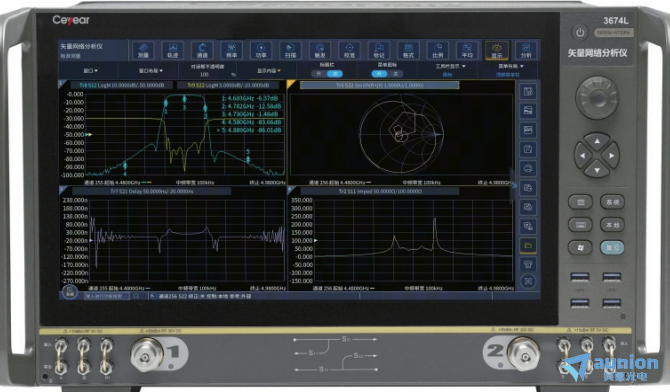This screenshot has width=670, height=392.
Task: Click the printer icon in right sidebar
Action: coord(528,168)
